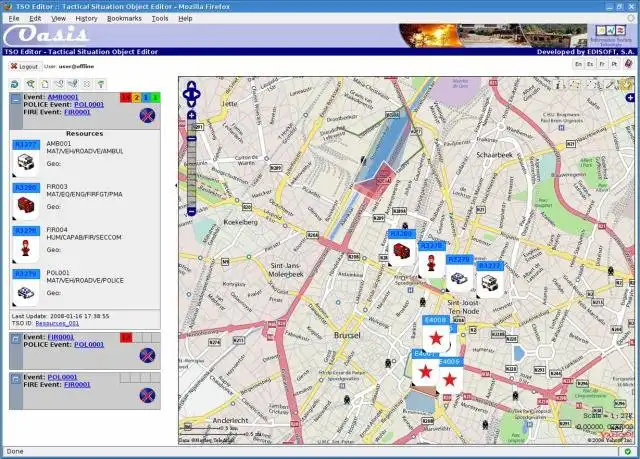Screen dimensions: 640x459
Task: Click the round X delete icon in FIR0001 event panel
Action: pyautogui.click(x=147, y=355)
